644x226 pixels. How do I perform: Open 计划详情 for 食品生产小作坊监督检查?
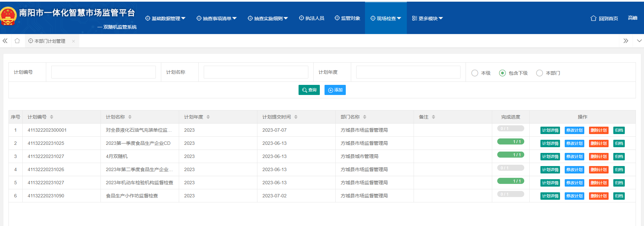550,196
